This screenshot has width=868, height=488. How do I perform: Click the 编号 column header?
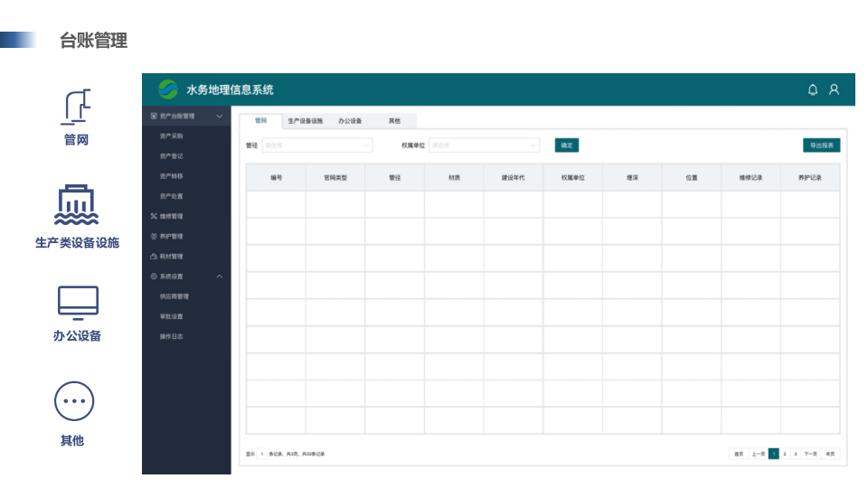point(277,178)
